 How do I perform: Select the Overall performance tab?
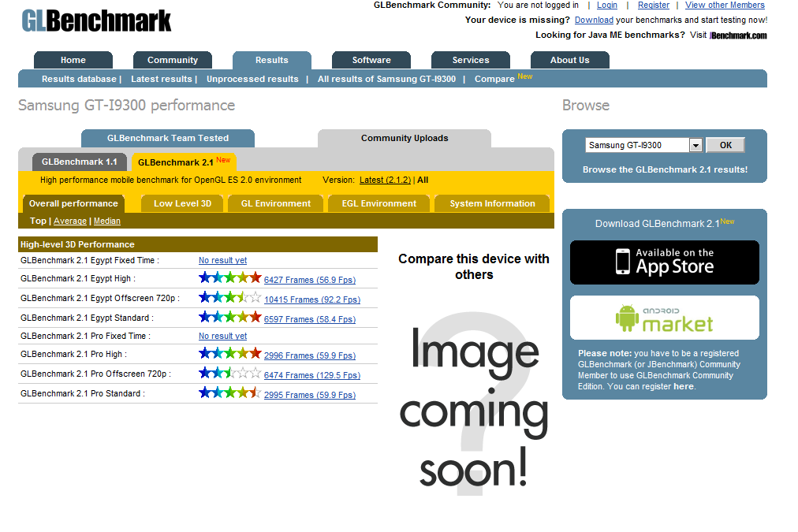click(x=74, y=203)
